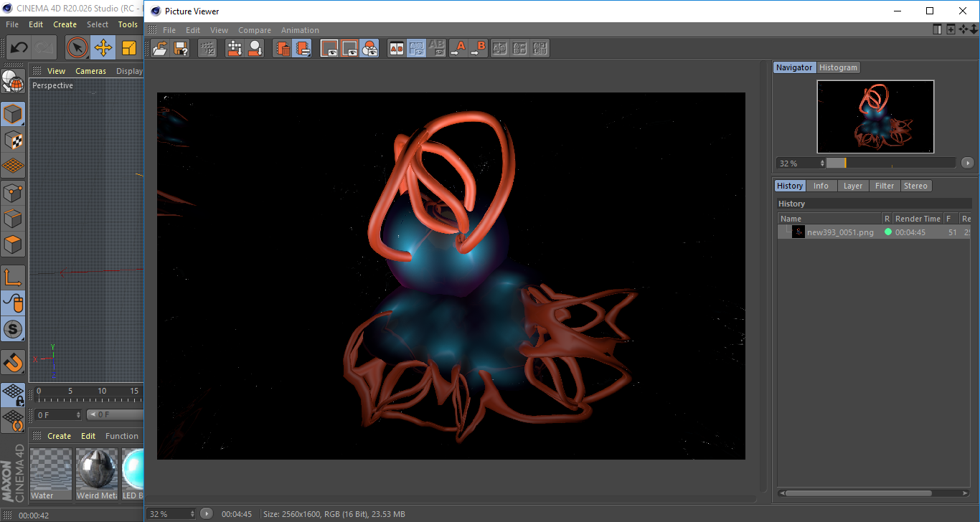Screen dimensions: 980x522
Task: Open Create menu in Cinema 4D main window
Action: [65, 24]
